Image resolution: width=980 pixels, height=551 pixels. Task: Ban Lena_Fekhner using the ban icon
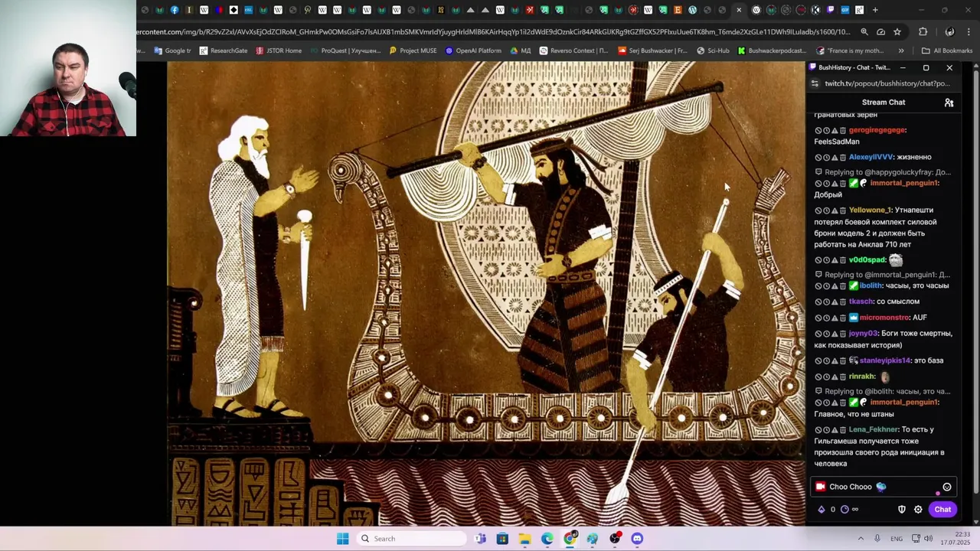[818, 429]
